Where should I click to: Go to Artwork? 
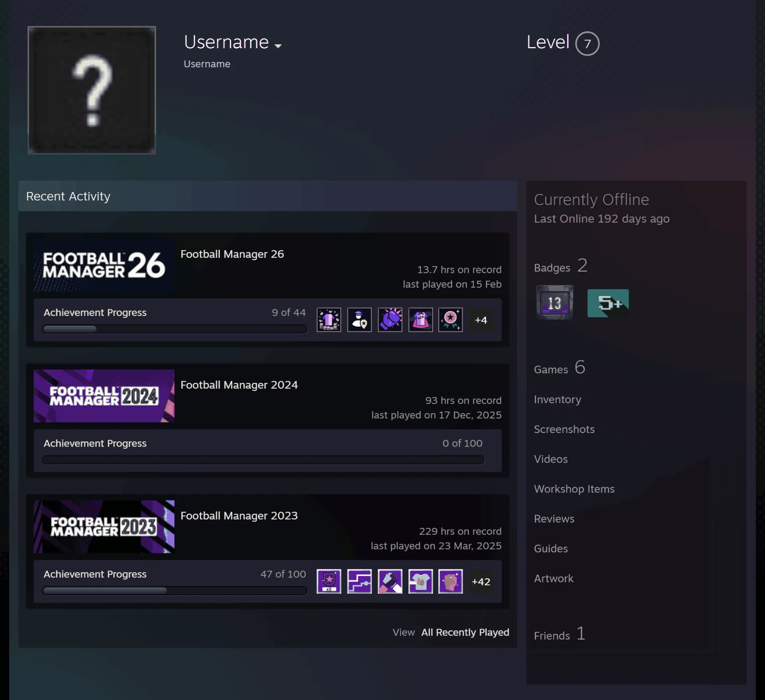click(553, 578)
